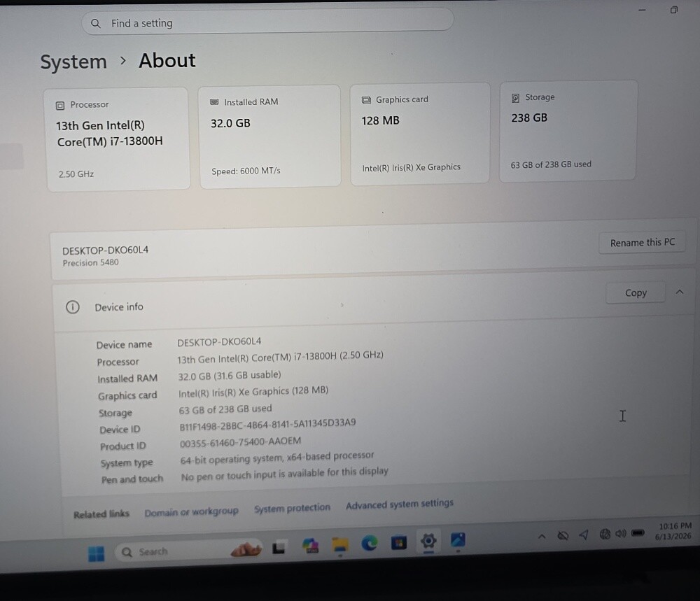Screen dimensions: 700x601
Task: Click the Device info circle-i icon
Action: (x=73, y=307)
